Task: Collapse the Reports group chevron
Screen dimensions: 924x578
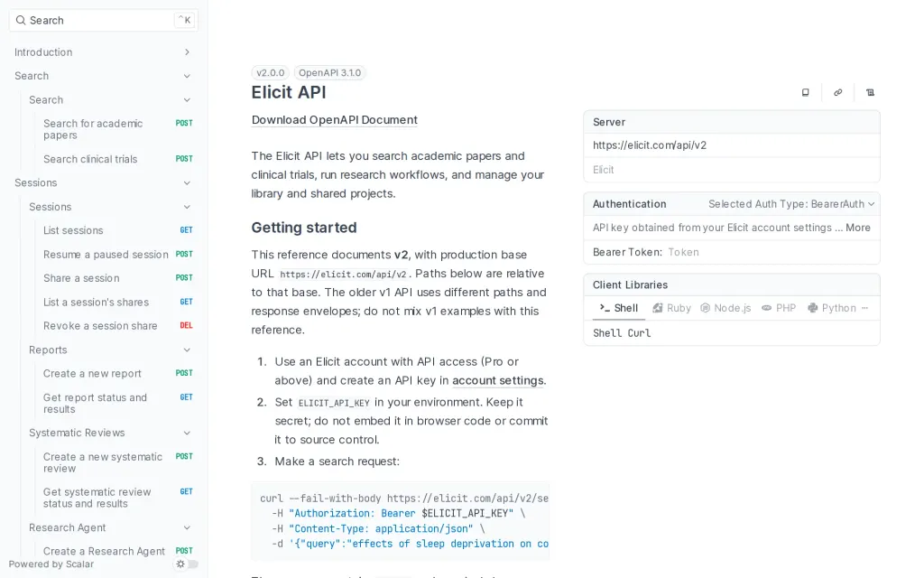Action: point(187,350)
